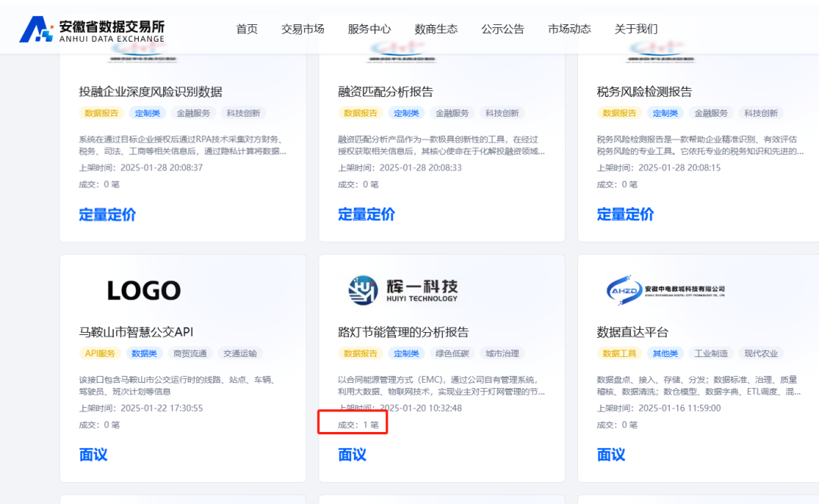Expand the 数商生态 navigation section
This screenshot has height=504, width=819.
pyautogui.click(x=436, y=29)
